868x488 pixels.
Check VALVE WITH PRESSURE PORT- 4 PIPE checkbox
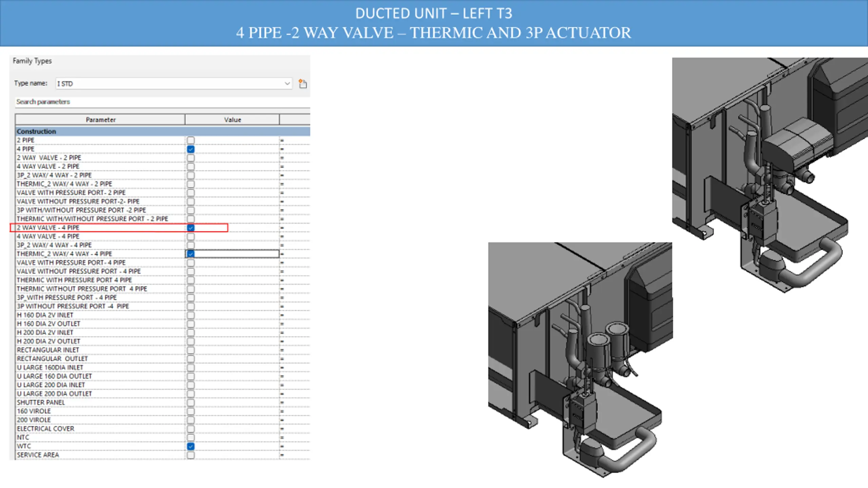click(x=191, y=263)
